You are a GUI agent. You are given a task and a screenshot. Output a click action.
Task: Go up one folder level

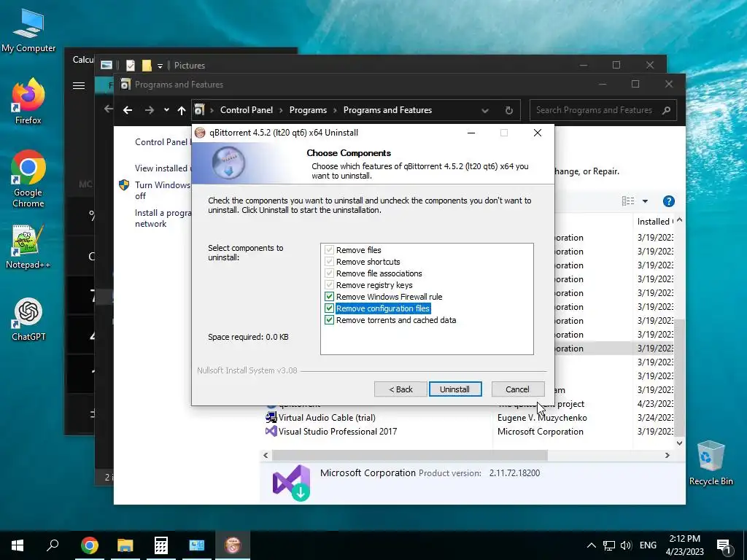coord(182,110)
